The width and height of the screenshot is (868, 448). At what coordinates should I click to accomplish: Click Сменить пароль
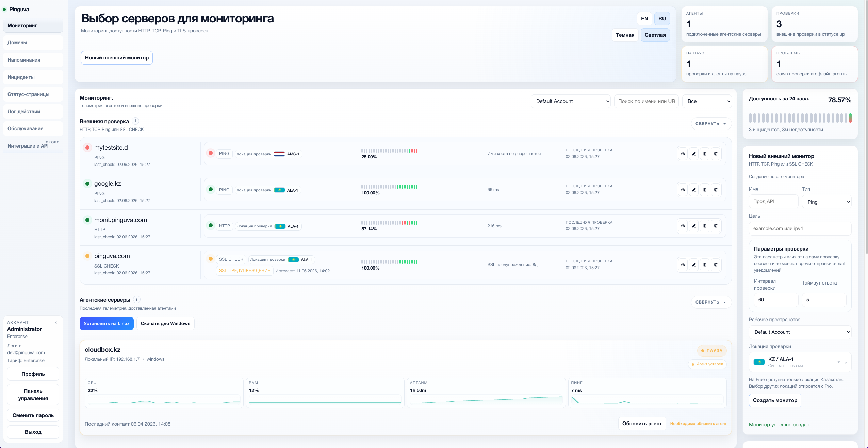pos(33,415)
